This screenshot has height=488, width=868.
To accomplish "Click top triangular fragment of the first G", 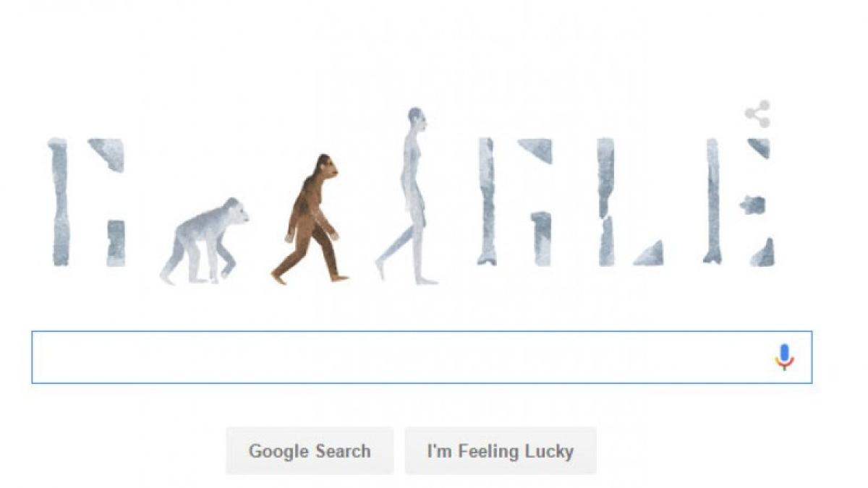I will (x=108, y=154).
